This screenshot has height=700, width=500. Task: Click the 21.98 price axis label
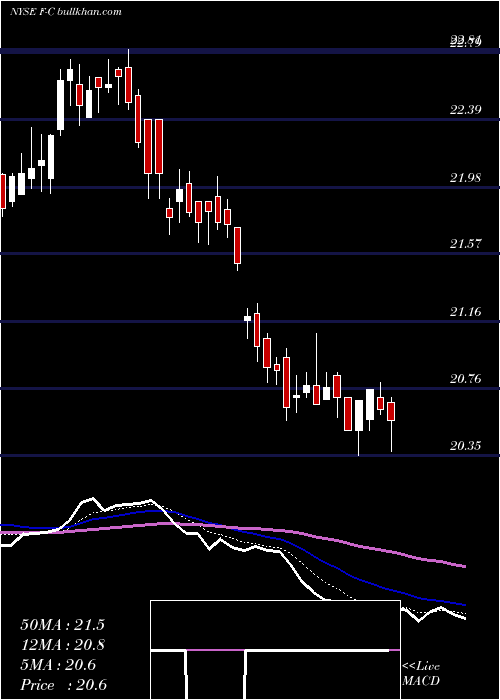click(466, 178)
